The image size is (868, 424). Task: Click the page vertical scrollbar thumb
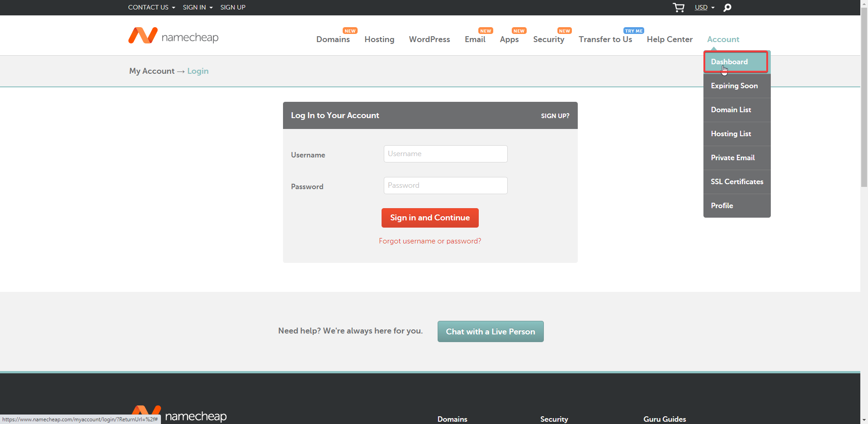864,97
